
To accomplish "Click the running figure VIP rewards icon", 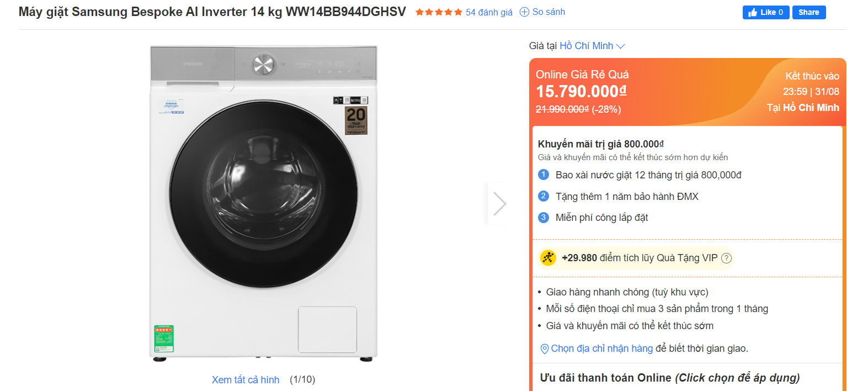I will coord(548,258).
